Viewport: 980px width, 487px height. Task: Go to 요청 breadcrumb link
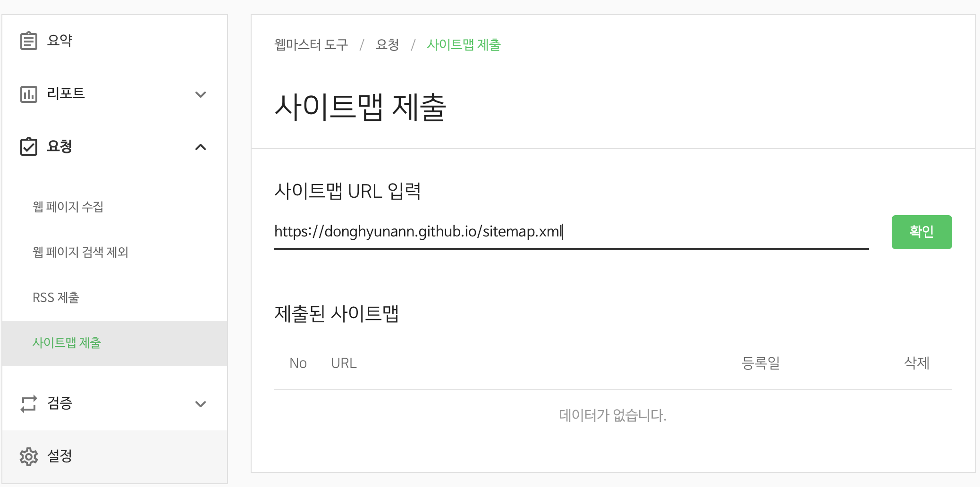click(x=388, y=45)
